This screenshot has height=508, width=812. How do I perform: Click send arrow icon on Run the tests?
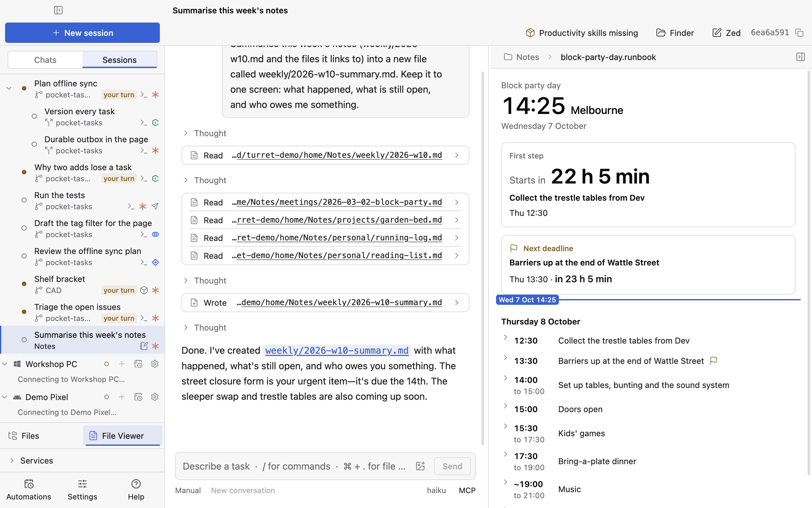(155, 206)
